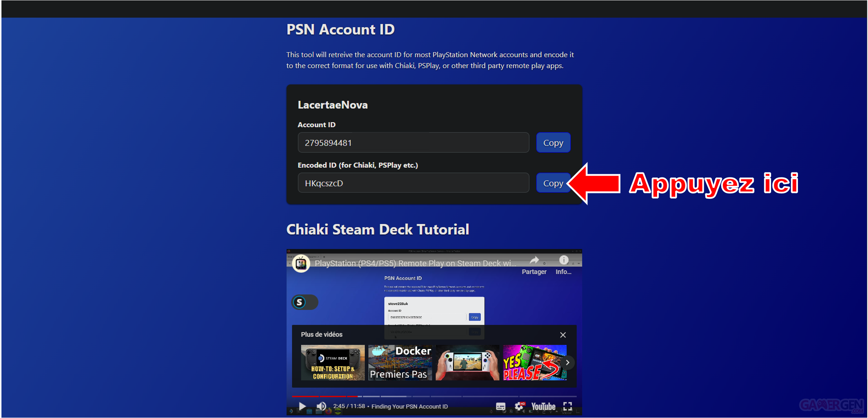The width and height of the screenshot is (868, 418).
Task: Click the Chiaki Steam Deck Tutorial heading
Action: (x=378, y=229)
